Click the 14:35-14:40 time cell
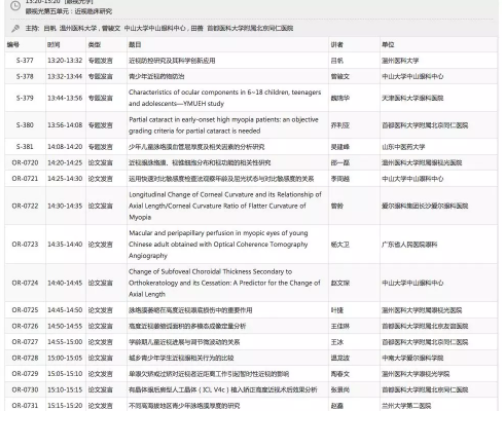The width and height of the screenshot is (502, 422). point(65,244)
